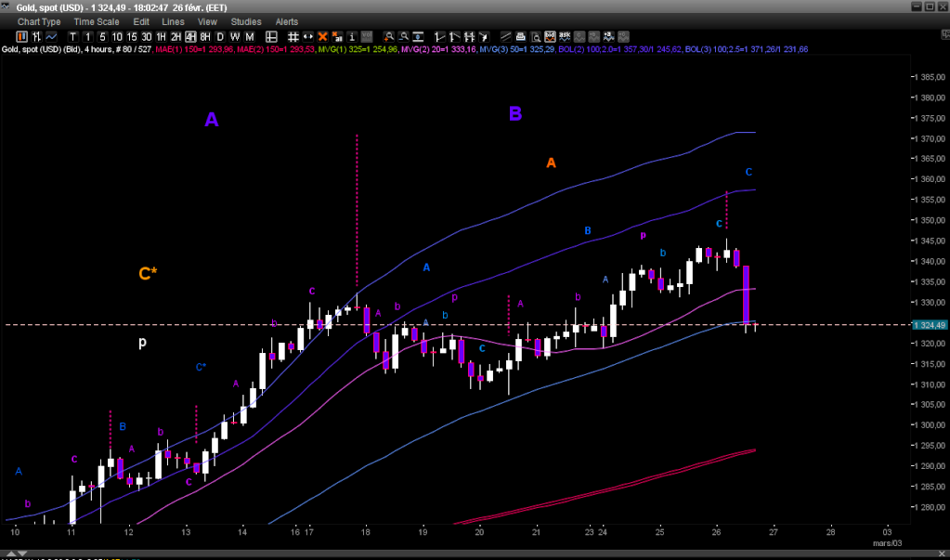Select the 15-minute timeframe button
The width and height of the screenshot is (950, 560).
point(132,36)
